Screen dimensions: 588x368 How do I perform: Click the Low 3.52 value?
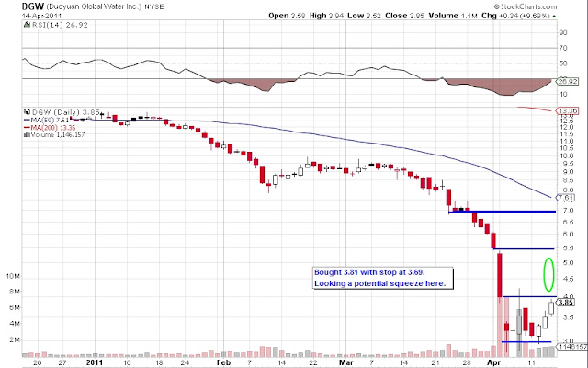[x=364, y=16]
